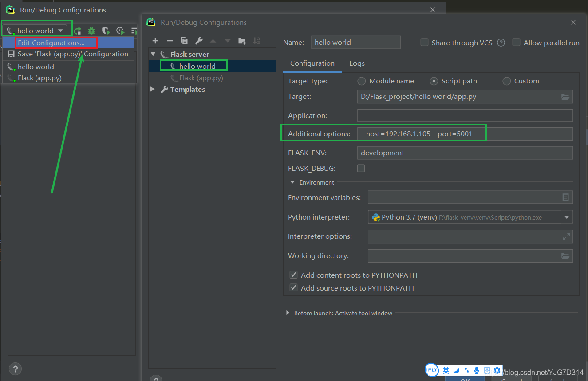Expand Before launch section triangle

click(x=288, y=313)
